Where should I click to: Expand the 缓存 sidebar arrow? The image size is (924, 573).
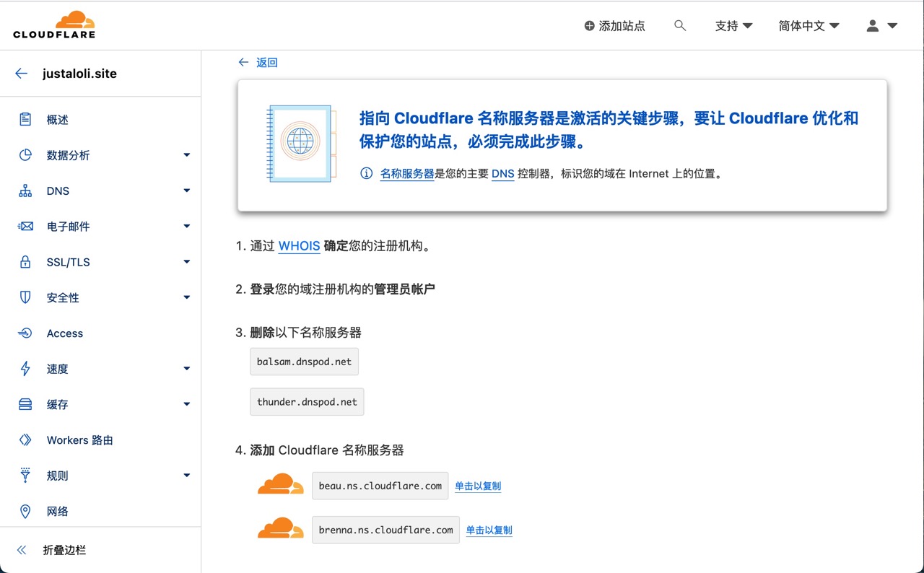187,404
